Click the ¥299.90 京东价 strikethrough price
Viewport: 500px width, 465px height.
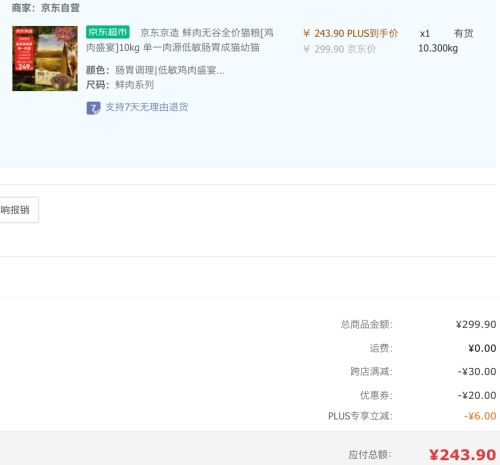pos(340,49)
